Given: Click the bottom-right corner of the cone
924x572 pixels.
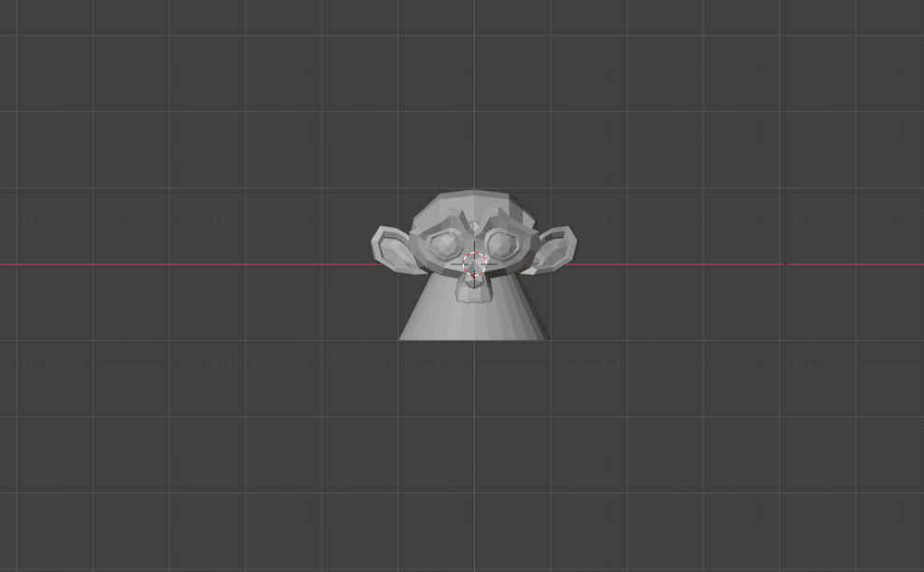Looking at the screenshot, I should click(x=546, y=337).
